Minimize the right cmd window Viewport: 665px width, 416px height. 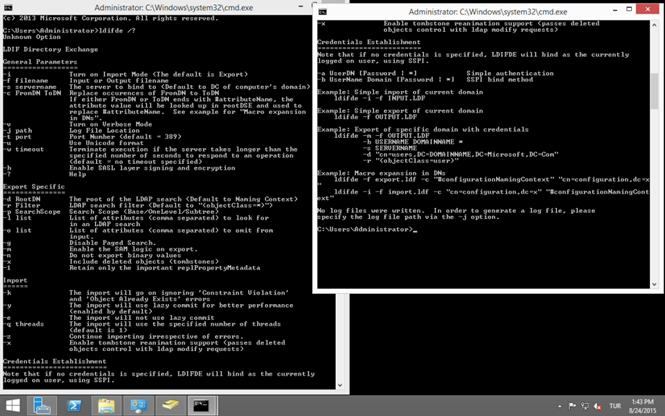coord(615,9)
